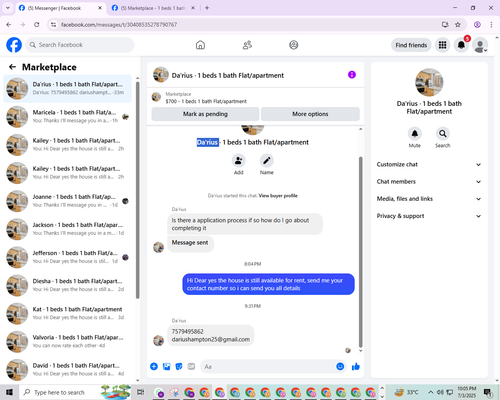This screenshot has width=500, height=400.
Task: Show hidden system tray icons chevron
Action: (x=431, y=392)
